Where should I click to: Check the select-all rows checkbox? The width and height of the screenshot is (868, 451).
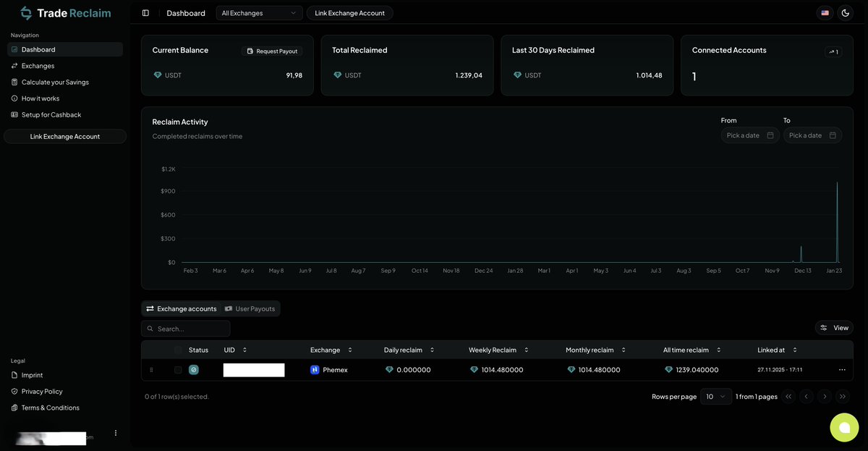point(178,350)
